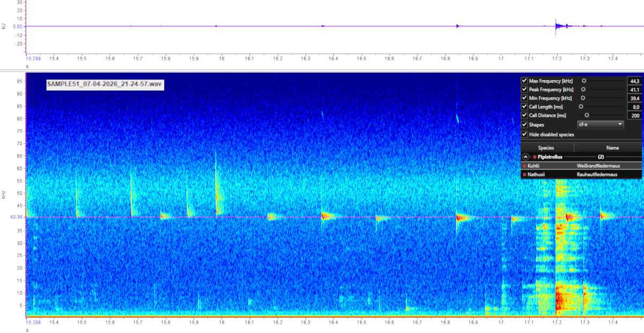The height and width of the screenshot is (333, 644).
Task: Toggle the Call Length checkbox
Action: coord(524,107)
